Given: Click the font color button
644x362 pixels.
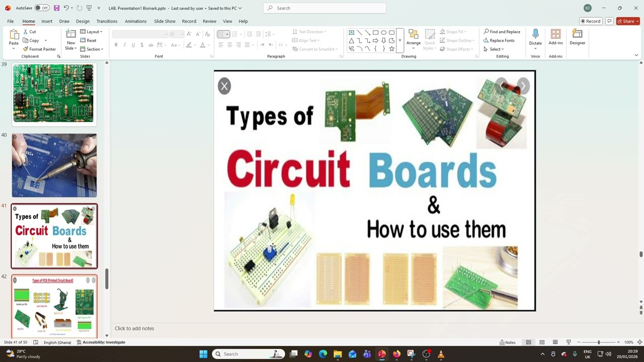Looking at the screenshot, I should pyautogui.click(x=202, y=45).
